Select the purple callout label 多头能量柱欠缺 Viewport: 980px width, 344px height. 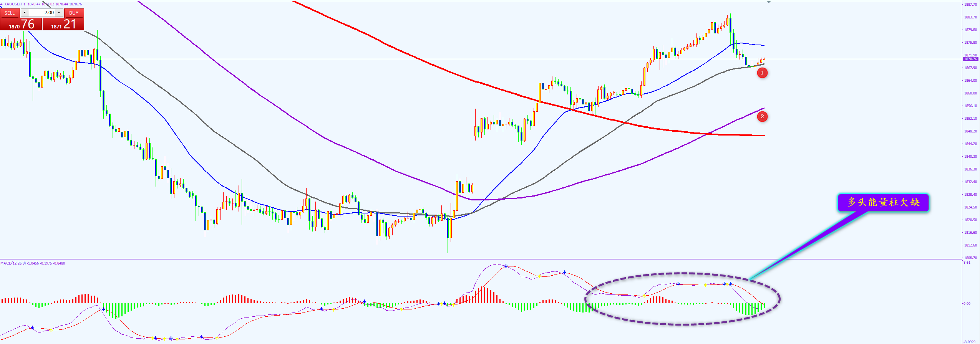pyautogui.click(x=883, y=202)
